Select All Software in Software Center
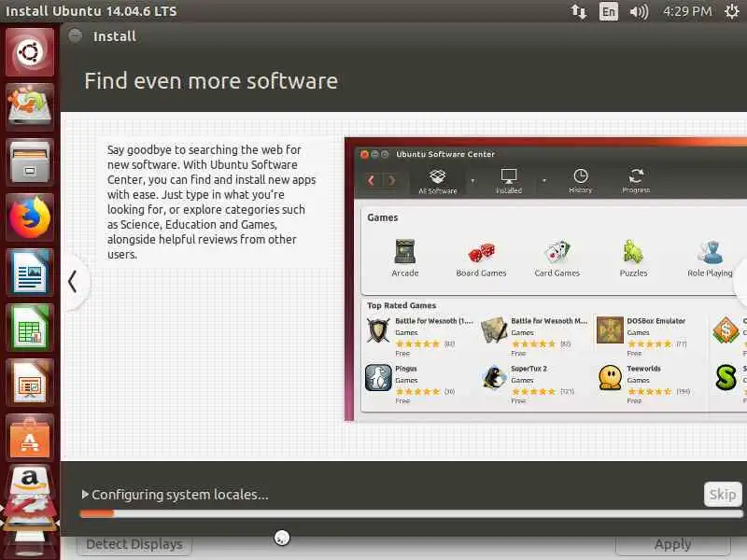The height and width of the screenshot is (560, 747). 437,181
